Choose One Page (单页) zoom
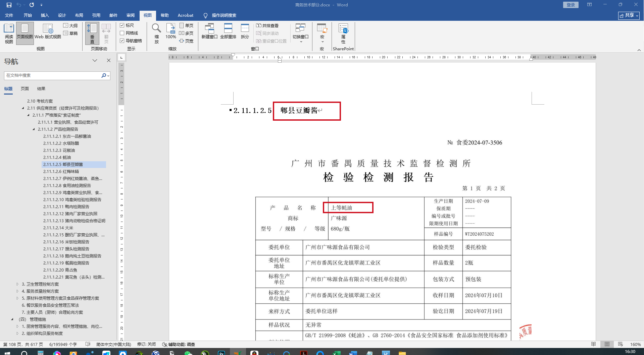The width and height of the screenshot is (644, 355). click(186, 25)
